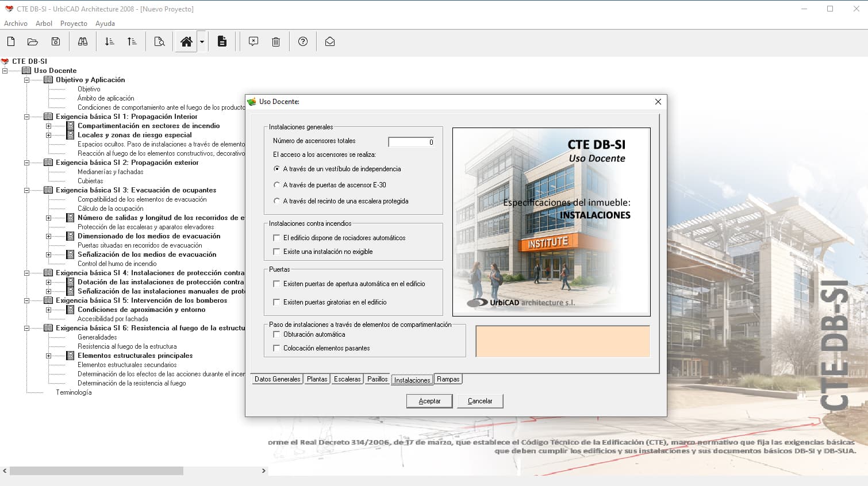Screen dimensions: 868x486
Task: Collapse the Uso Docente tree node
Action: pyautogui.click(x=5, y=71)
